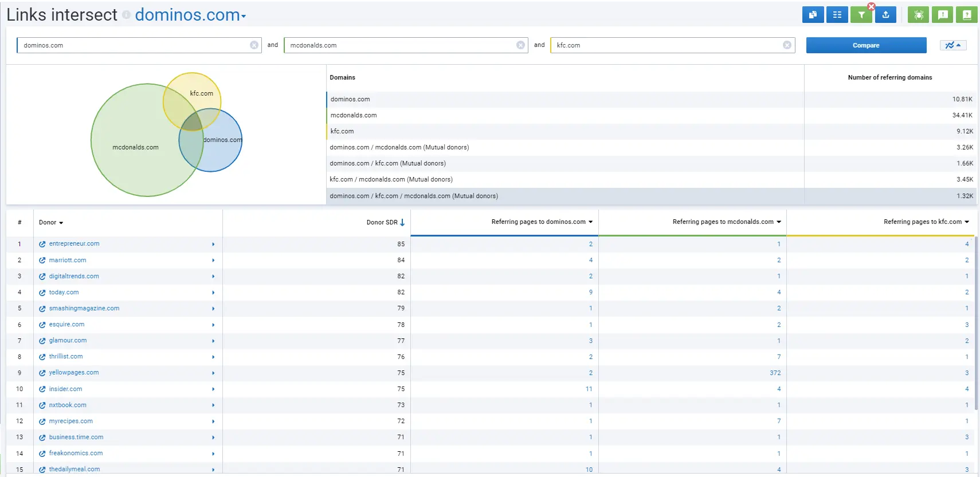Open the help book icon
The image size is (980, 477).
click(x=967, y=15)
